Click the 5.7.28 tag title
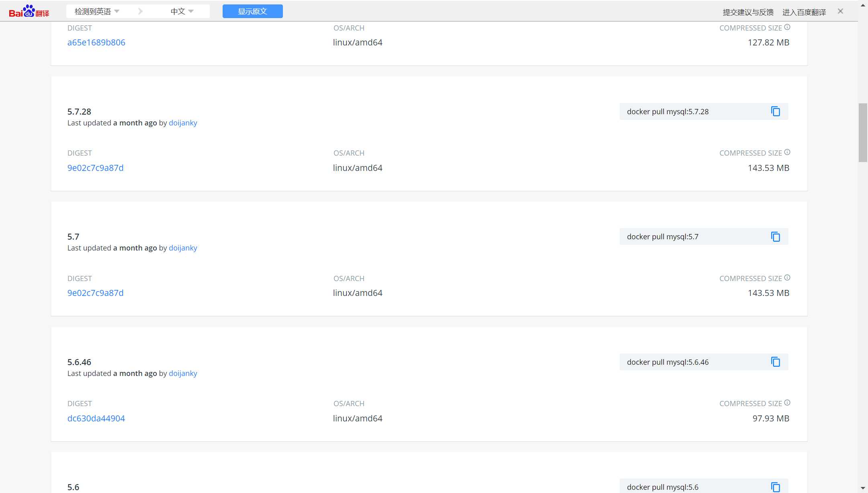Viewport: 868px width, 493px height. point(79,112)
